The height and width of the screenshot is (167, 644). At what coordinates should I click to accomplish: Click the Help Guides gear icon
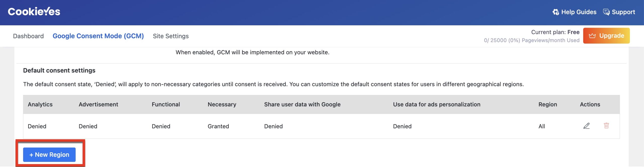pyautogui.click(x=556, y=12)
